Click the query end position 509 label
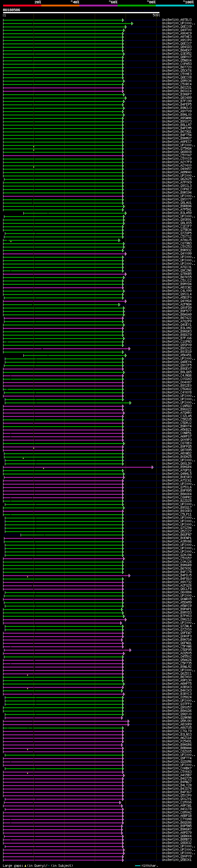197x868 pixels. (x=155, y=15)
